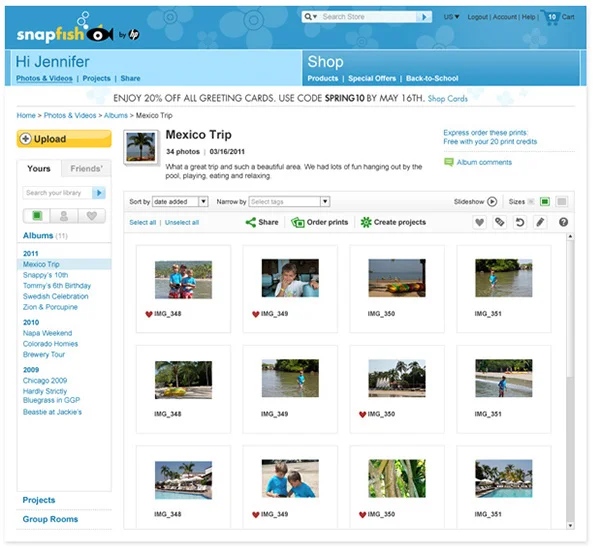Open the second-row IMG_348 photo thumbnail

[183, 380]
